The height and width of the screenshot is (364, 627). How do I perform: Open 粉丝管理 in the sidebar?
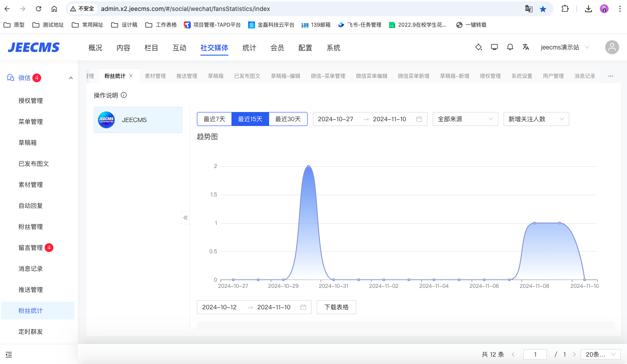click(x=31, y=227)
